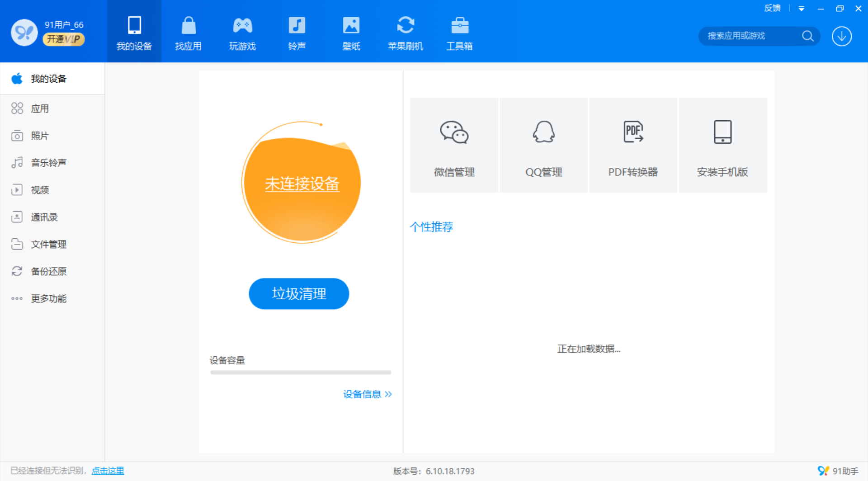This screenshot has height=481, width=868.
Task: Select the 玩游戏 games section
Action: pos(242,32)
